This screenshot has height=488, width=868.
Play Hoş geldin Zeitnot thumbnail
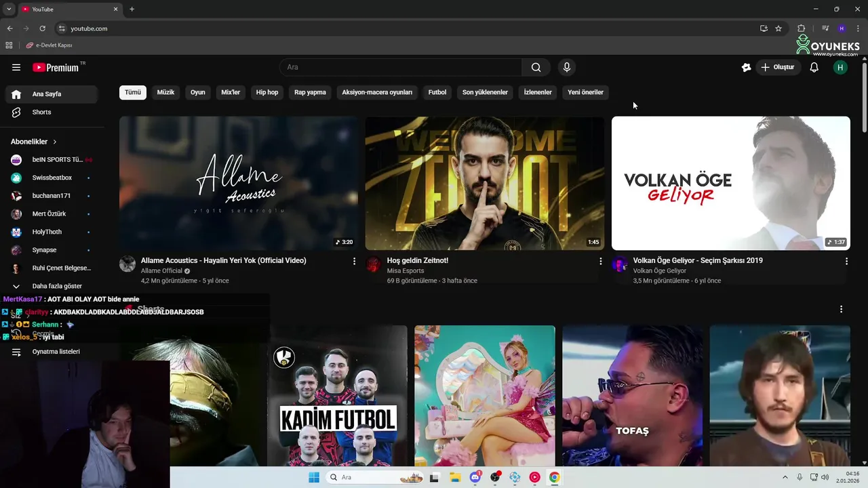485,183
